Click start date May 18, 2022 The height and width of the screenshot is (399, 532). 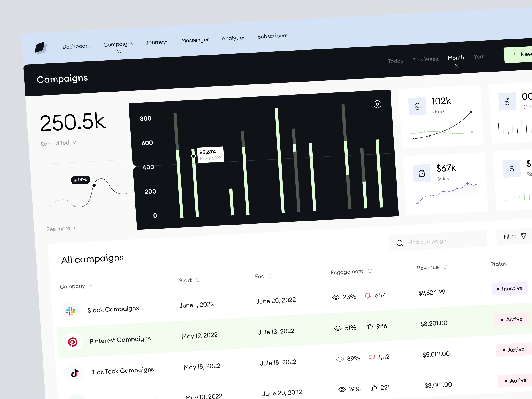202,367
